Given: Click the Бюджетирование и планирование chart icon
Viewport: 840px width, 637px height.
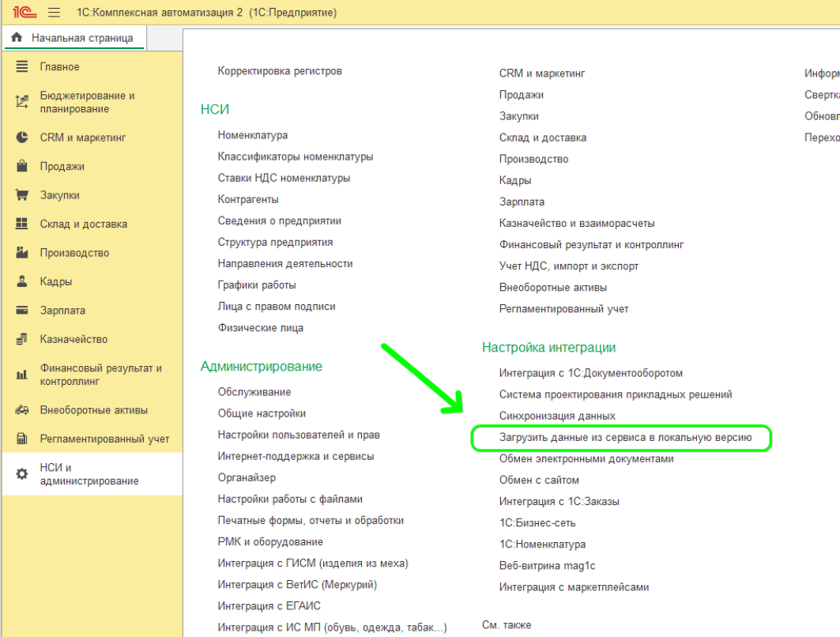Looking at the screenshot, I should pyautogui.click(x=22, y=102).
